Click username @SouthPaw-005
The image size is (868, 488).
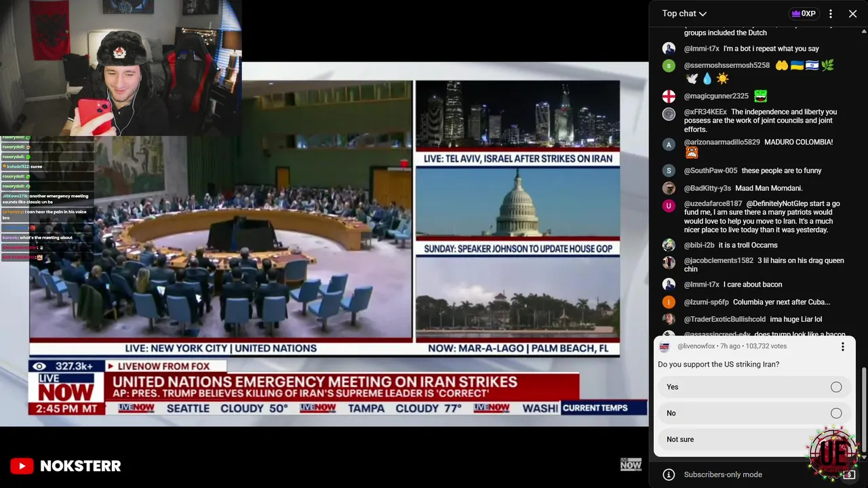(711, 171)
